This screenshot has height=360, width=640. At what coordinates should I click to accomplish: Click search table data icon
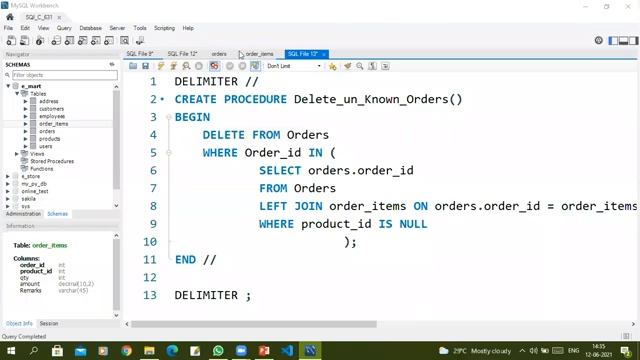click(124, 40)
